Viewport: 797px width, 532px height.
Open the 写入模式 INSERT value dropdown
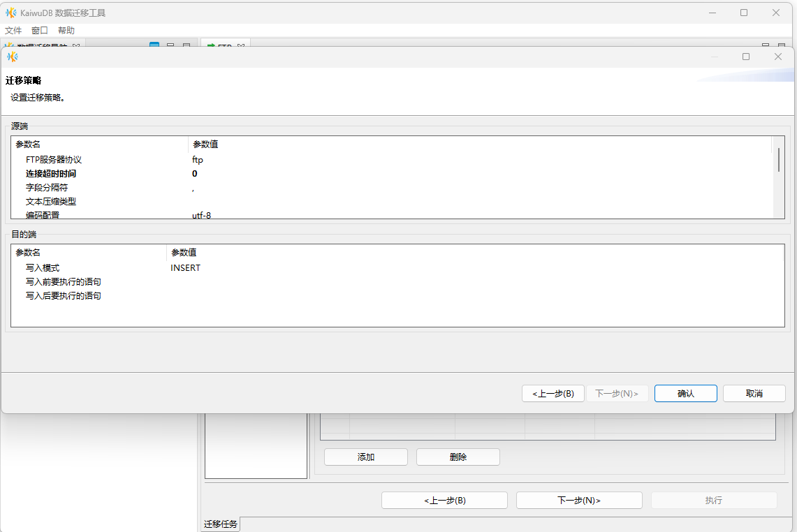point(186,268)
